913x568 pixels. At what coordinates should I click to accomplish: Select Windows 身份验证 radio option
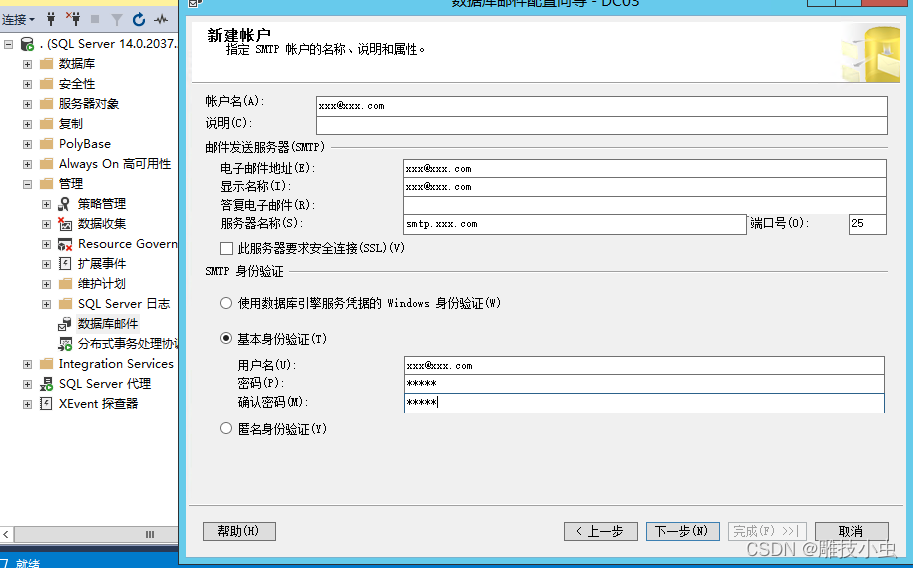pyautogui.click(x=226, y=303)
